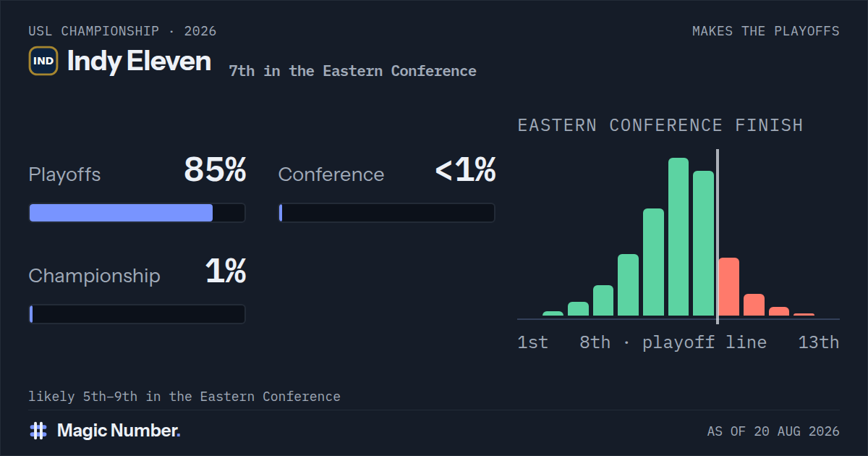868x456 pixels.
Task: Click the 13th axis label
Action: pos(819,342)
